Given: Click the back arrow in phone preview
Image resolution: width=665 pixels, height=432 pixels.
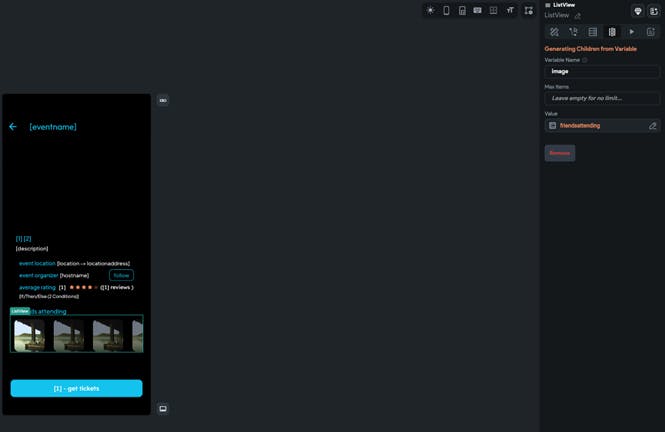Looking at the screenshot, I should click(13, 127).
